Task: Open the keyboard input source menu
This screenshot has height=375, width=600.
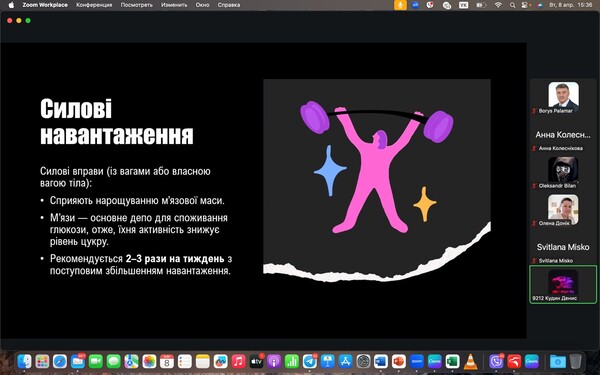Action: pos(463,5)
